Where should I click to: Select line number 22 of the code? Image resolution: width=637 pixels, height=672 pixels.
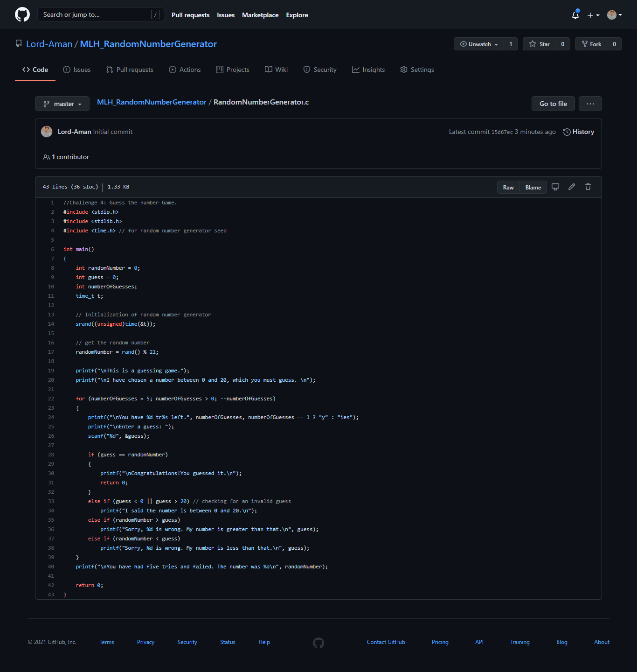(51, 399)
